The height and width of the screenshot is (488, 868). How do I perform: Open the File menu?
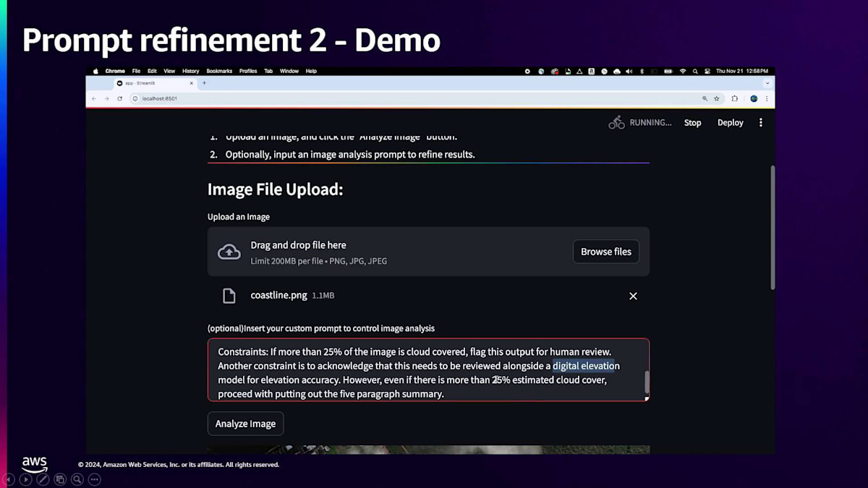click(x=136, y=71)
